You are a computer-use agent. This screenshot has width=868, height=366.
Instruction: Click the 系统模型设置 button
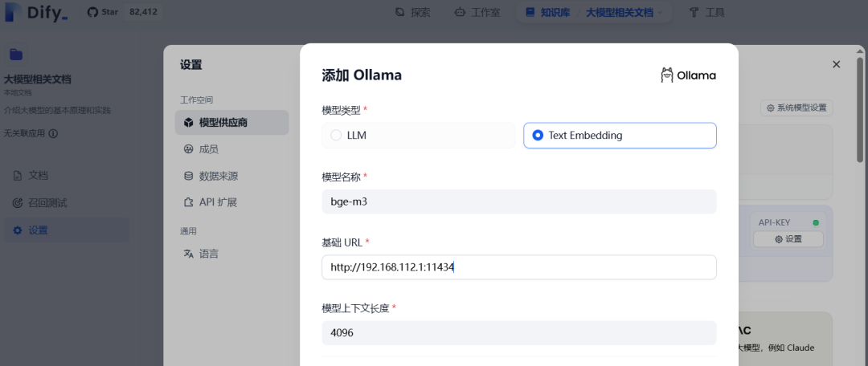[x=796, y=108]
